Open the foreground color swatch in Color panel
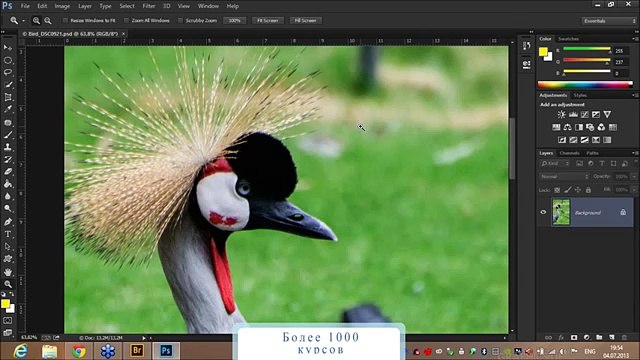Screen dimensions: 640x360 543,51
